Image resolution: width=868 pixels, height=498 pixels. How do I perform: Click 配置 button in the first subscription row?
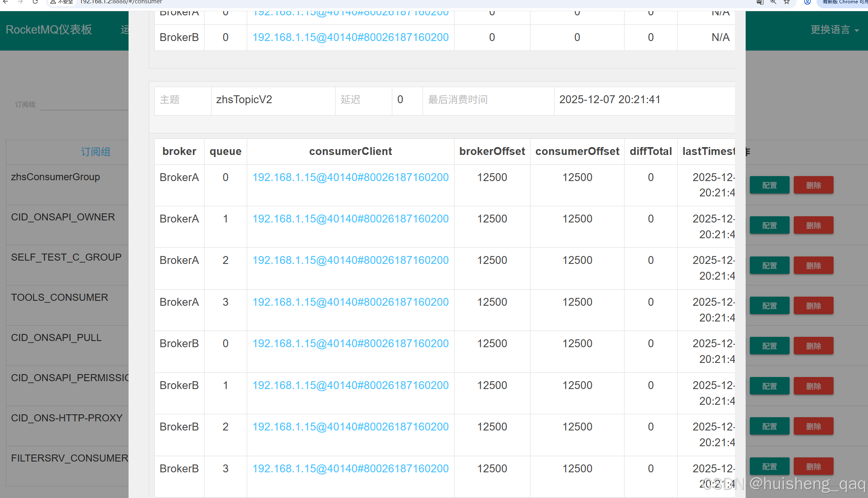click(769, 185)
